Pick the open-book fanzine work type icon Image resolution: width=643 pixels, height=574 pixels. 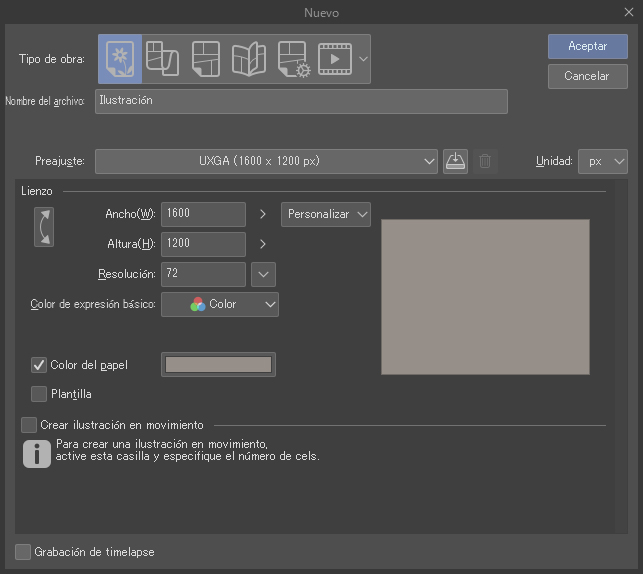[248, 59]
